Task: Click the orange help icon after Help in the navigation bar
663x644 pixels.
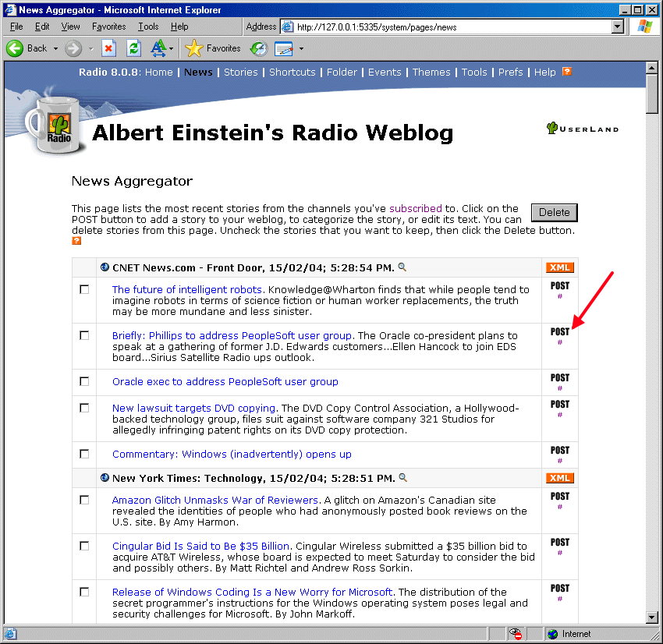Action: tap(567, 72)
